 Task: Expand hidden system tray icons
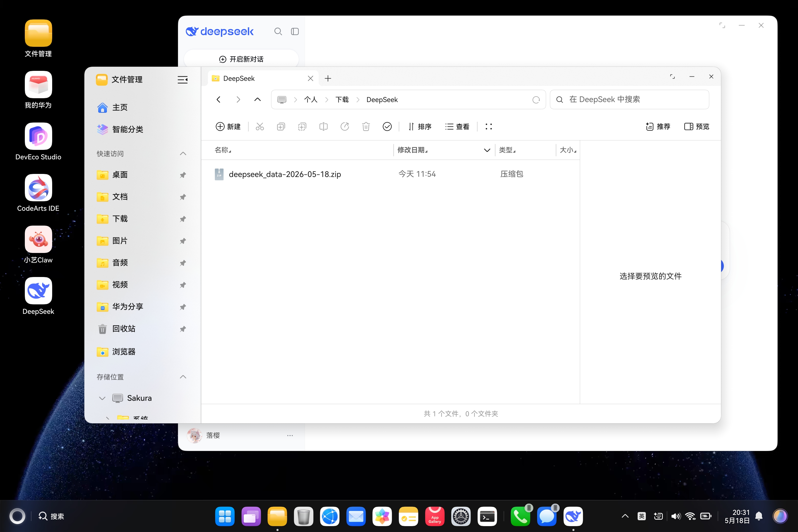pyautogui.click(x=625, y=516)
